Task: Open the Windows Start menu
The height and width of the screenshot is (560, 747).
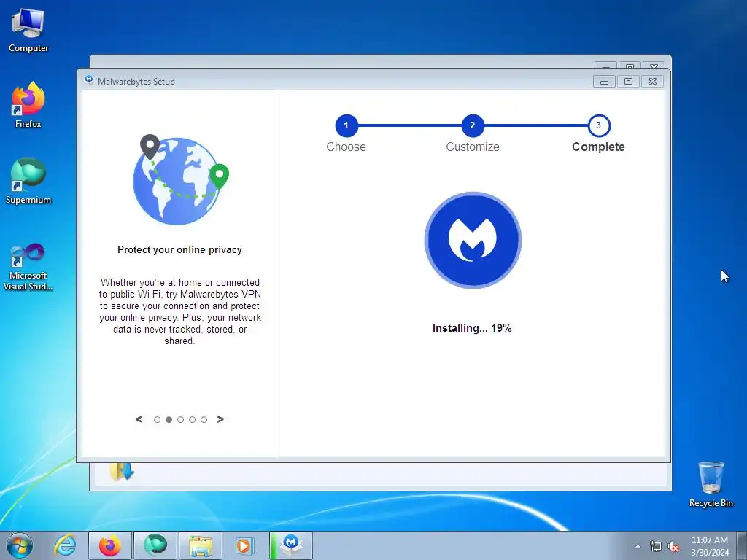Action: [x=20, y=545]
